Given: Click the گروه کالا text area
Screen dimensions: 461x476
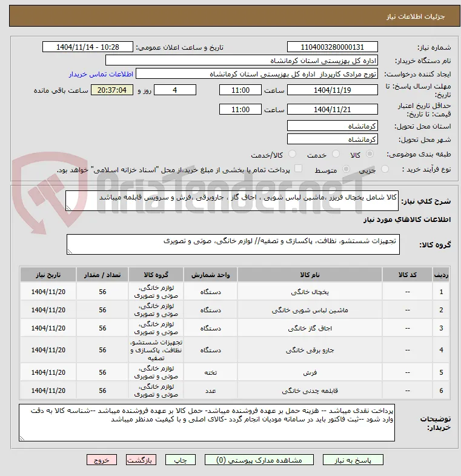Looking at the screenshot, I should point(233,244).
